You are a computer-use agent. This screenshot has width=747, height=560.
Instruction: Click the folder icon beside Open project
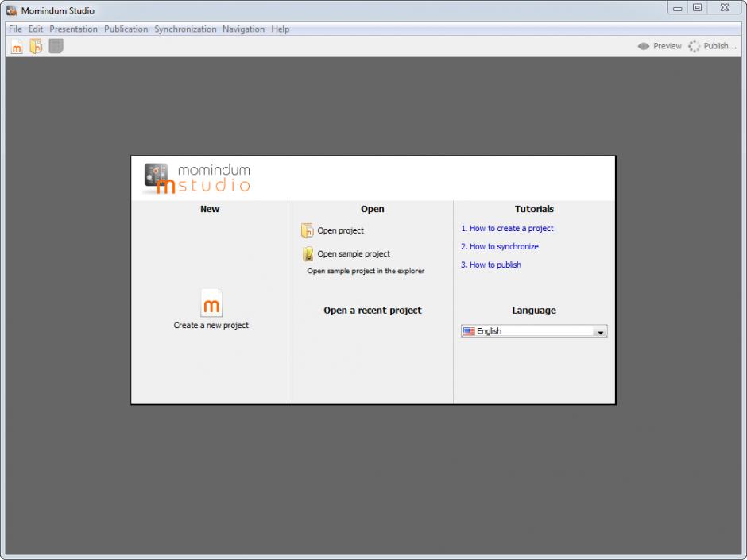(308, 230)
